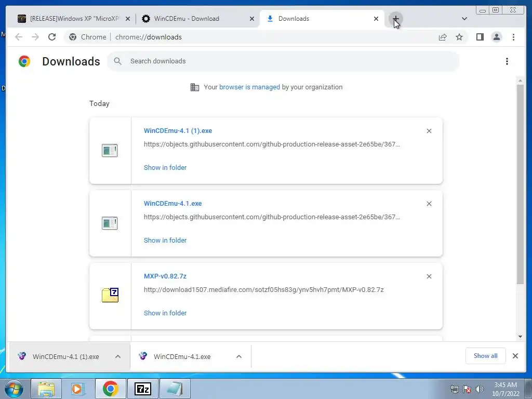Image resolution: width=532 pixels, height=399 pixels.
Task: Open 7-Zip from the taskbar
Action: coord(142,389)
